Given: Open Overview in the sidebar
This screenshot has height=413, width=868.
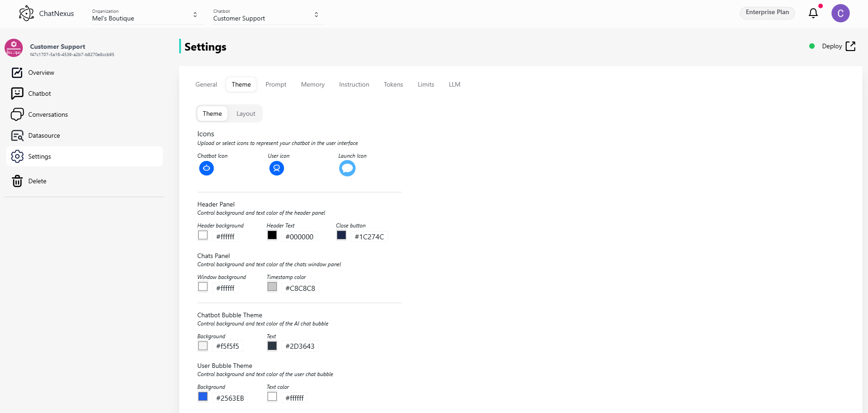Looking at the screenshot, I should pyautogui.click(x=85, y=72).
